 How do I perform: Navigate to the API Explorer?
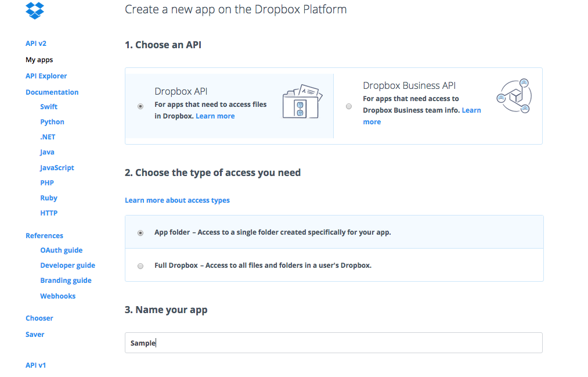pyautogui.click(x=45, y=76)
